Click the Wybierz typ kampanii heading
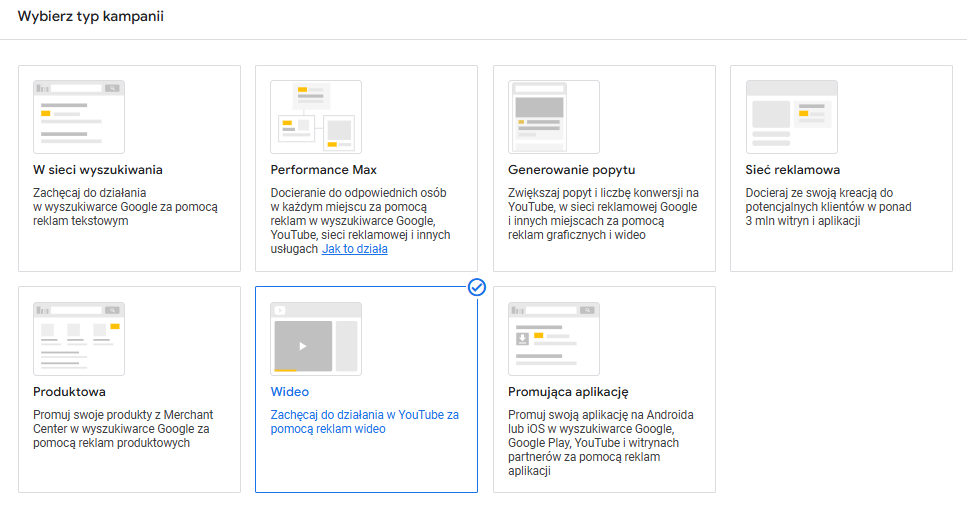 (x=91, y=16)
